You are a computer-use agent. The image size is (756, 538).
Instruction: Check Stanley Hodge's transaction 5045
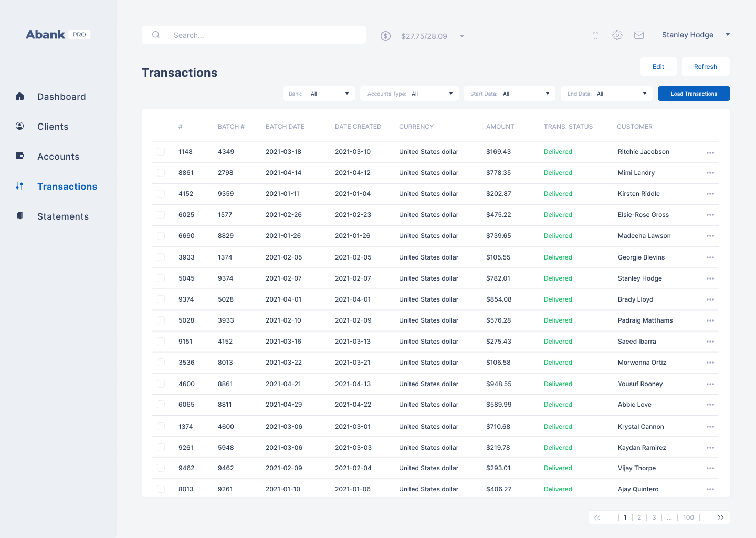point(161,278)
